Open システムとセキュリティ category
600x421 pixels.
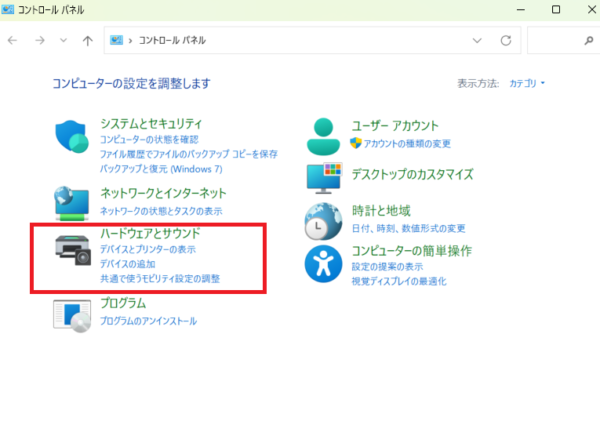(151, 124)
